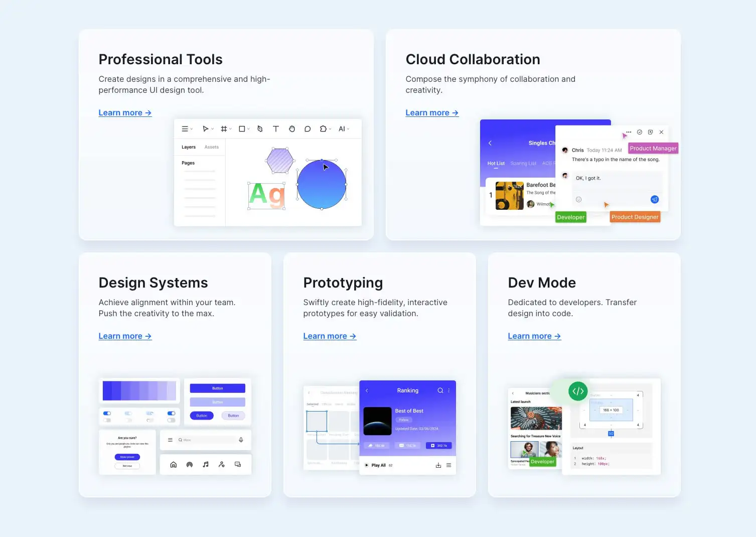The width and height of the screenshot is (756, 537).
Task: Toggle the last blue switch that is on
Action: [171, 414]
